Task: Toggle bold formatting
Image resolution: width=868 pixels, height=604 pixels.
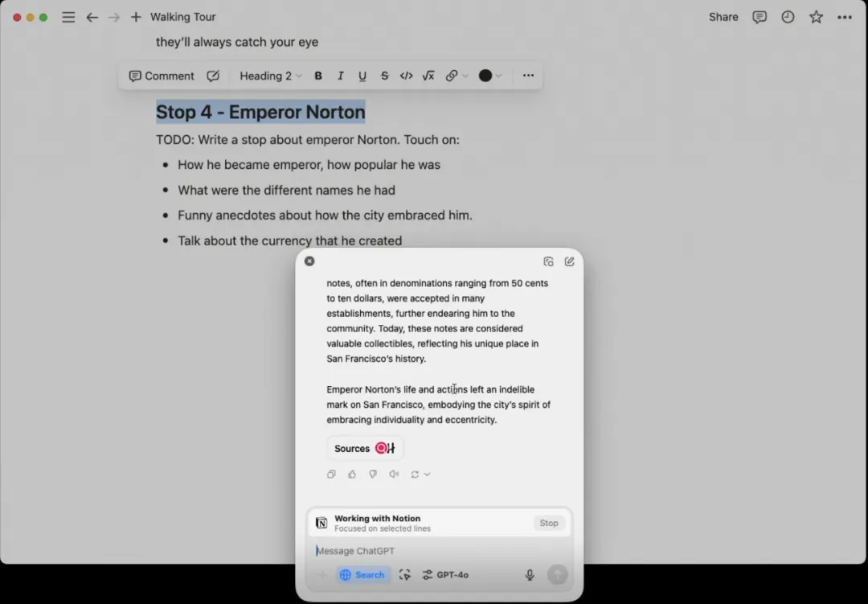Action: click(x=318, y=76)
